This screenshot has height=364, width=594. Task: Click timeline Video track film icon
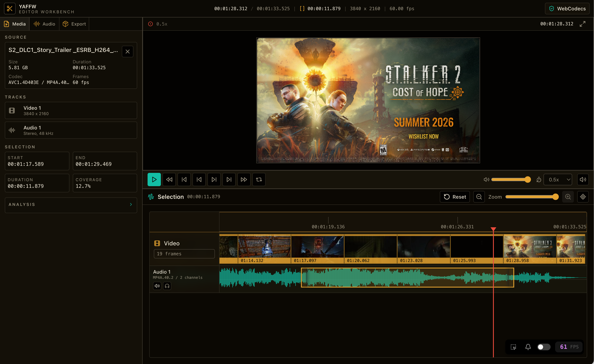[157, 243]
